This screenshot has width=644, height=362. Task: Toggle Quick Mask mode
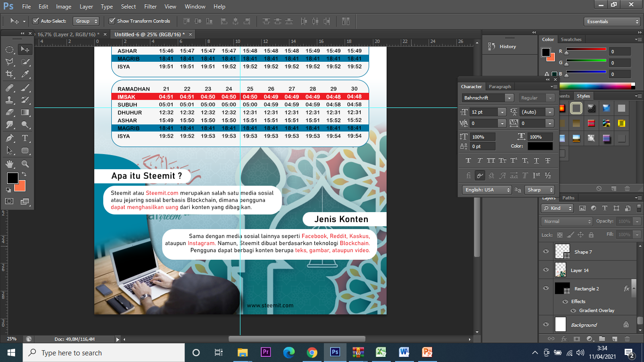pyautogui.click(x=9, y=201)
